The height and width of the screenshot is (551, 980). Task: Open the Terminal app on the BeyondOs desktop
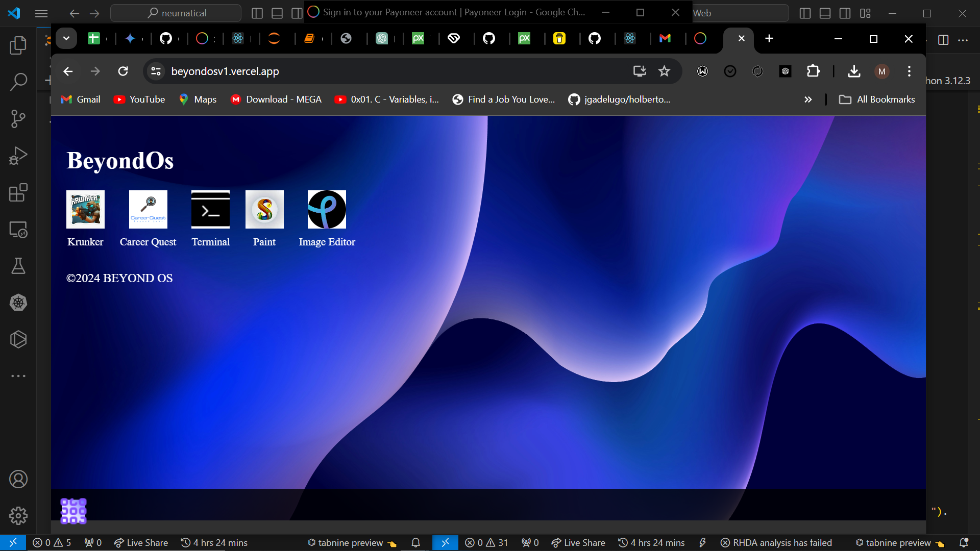click(x=210, y=209)
